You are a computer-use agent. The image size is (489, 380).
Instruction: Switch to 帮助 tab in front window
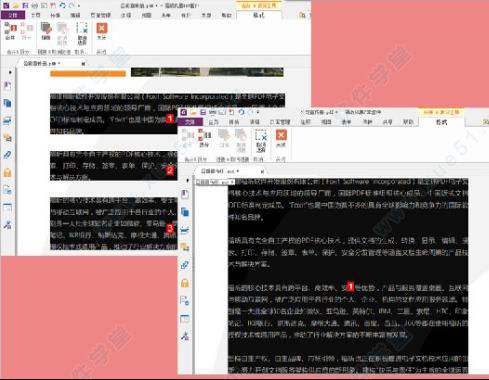click(408, 122)
